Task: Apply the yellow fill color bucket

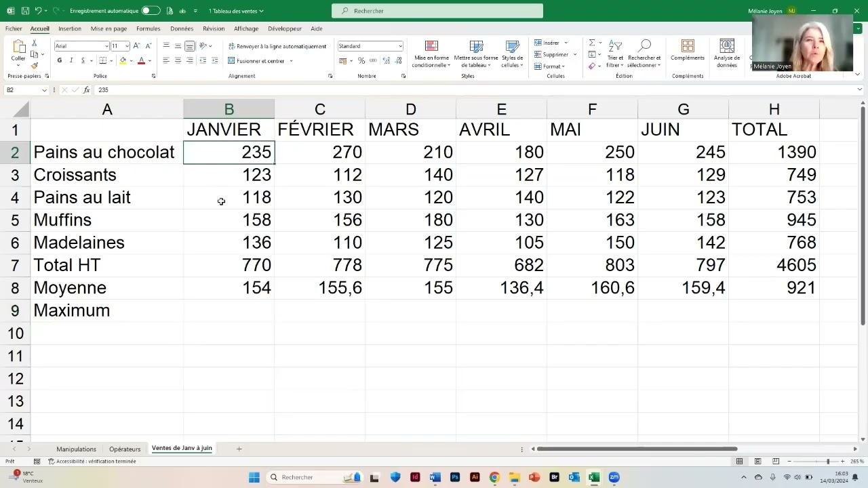Action: click(123, 60)
